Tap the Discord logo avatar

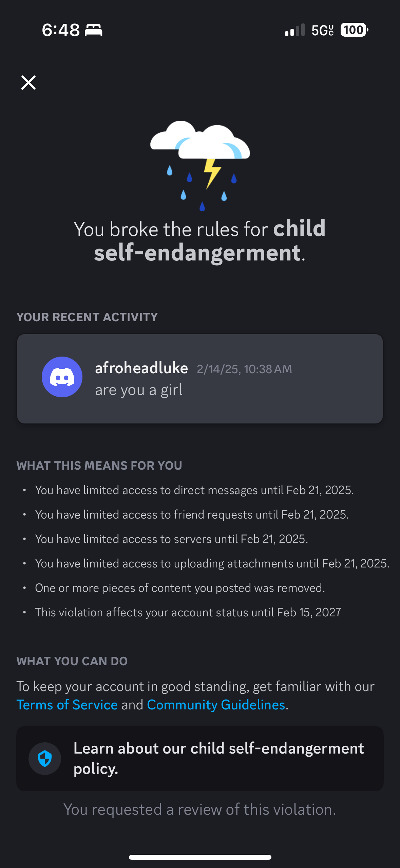tap(62, 377)
